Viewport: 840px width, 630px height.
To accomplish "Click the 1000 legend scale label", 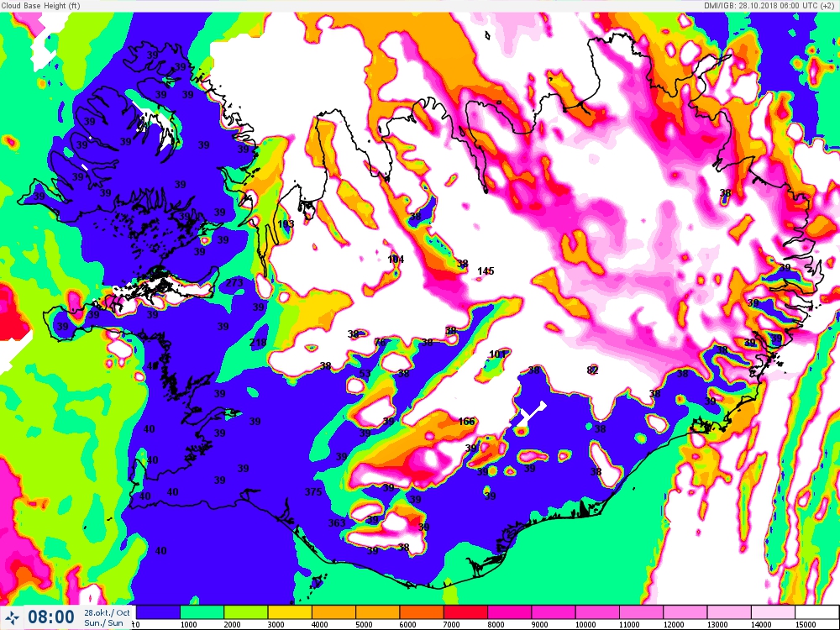I will (x=188, y=625).
